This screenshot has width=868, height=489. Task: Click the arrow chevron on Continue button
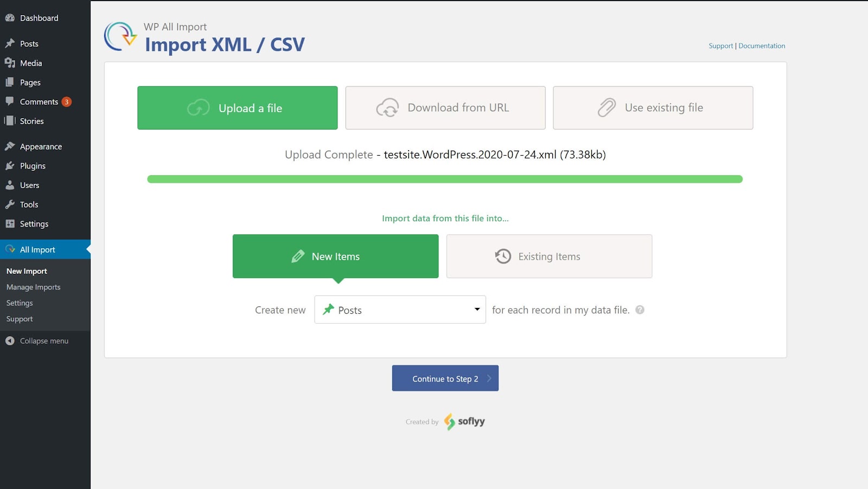[x=489, y=378]
